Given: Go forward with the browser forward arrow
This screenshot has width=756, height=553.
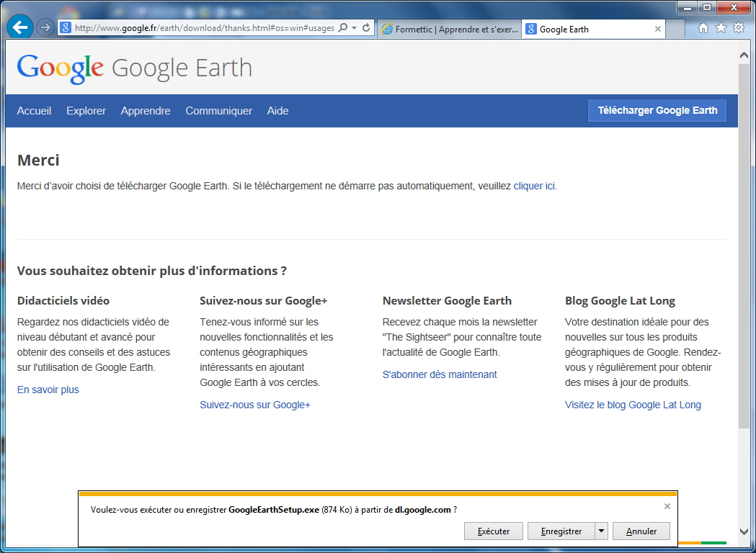Looking at the screenshot, I should (45, 27).
